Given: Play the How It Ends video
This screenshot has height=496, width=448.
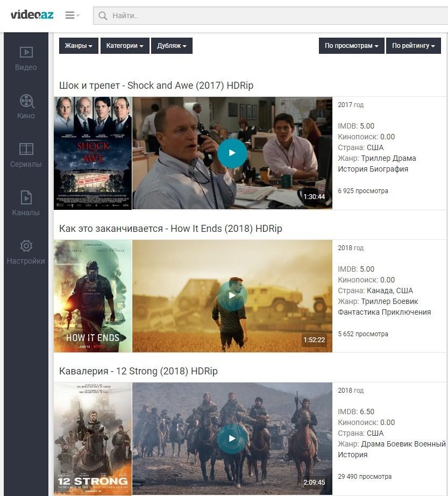Looking at the screenshot, I should pyautogui.click(x=232, y=296).
